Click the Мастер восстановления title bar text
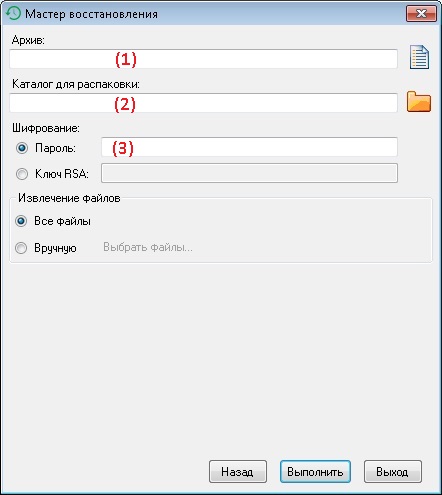 tap(91, 14)
